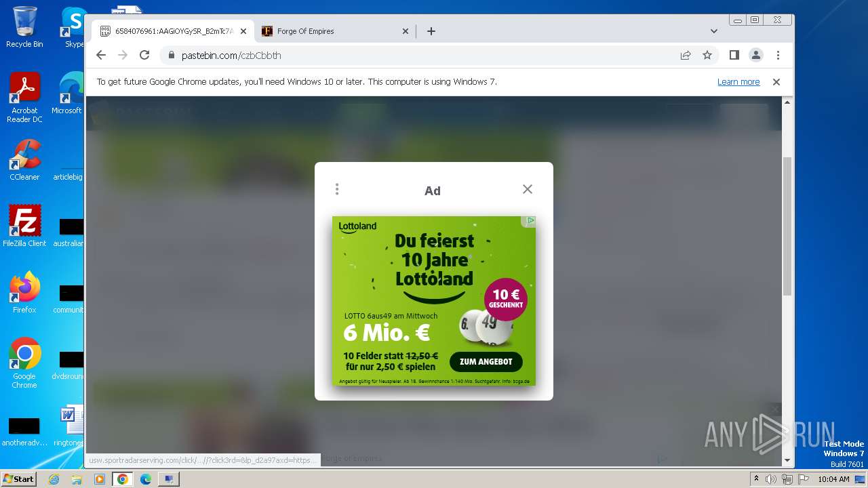
Task: Click the 10:04 AM clock
Action: tap(833, 479)
